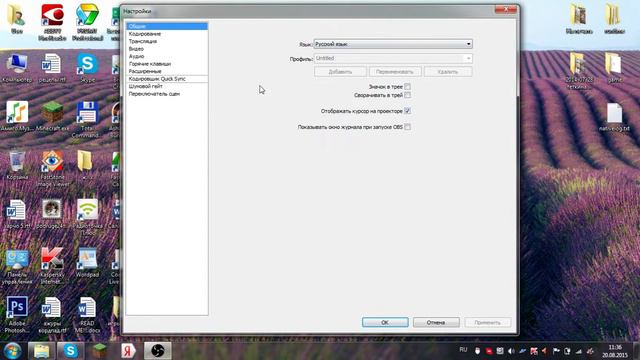Image resolution: width=640 pixels, height=360 pixels.
Task: Open the Расширенные settings section
Action: tap(167, 71)
